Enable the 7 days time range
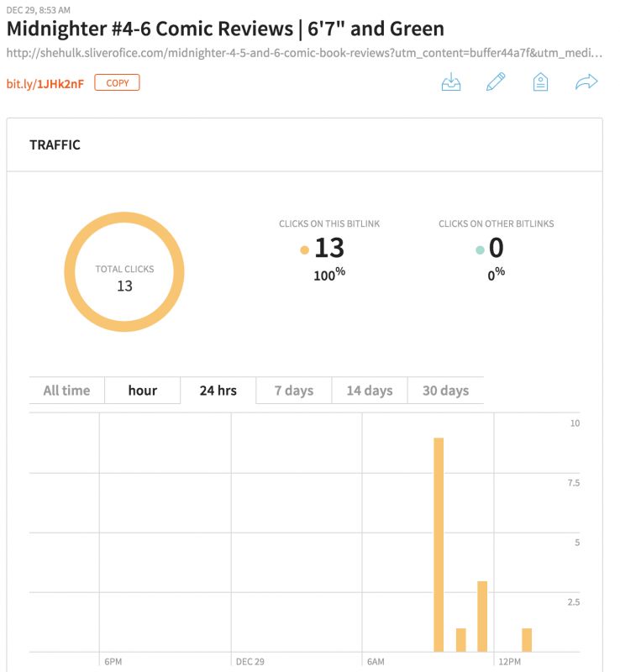This screenshot has width=620, height=672. (x=295, y=390)
